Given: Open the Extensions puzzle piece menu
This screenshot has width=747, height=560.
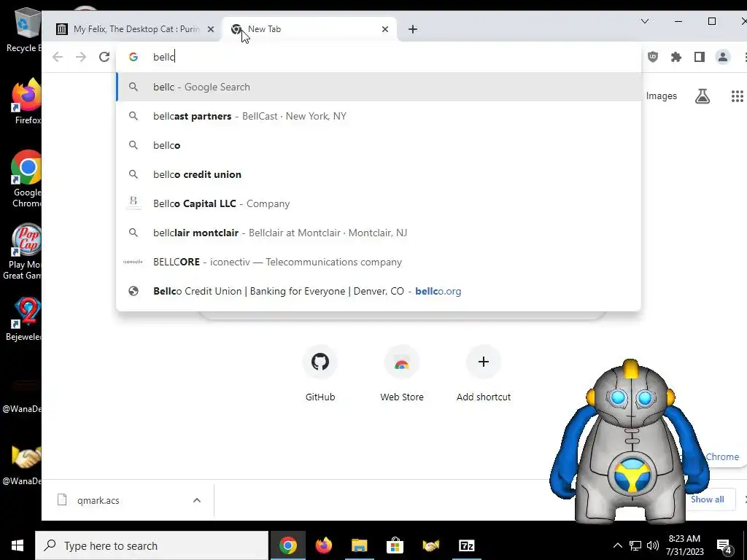Looking at the screenshot, I should [676, 57].
